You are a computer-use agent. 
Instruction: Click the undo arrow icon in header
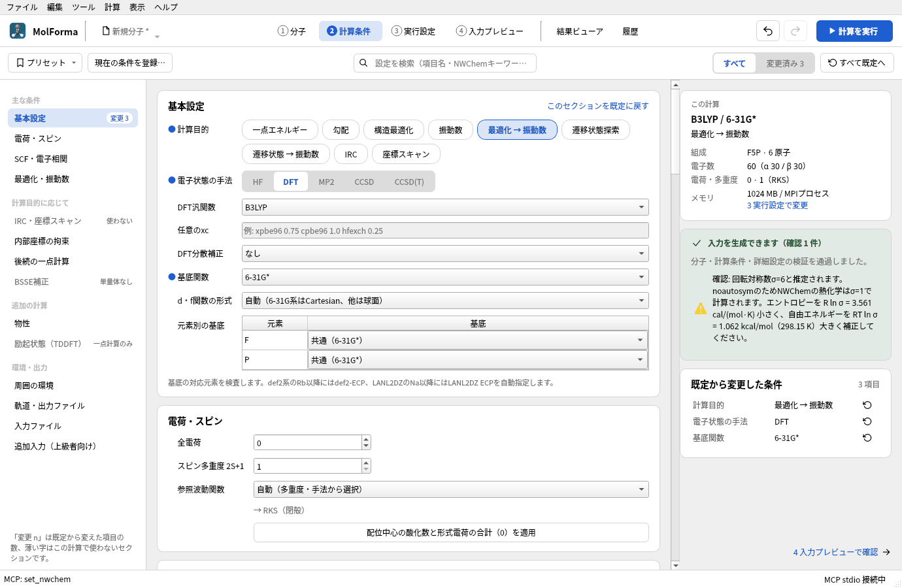point(768,31)
